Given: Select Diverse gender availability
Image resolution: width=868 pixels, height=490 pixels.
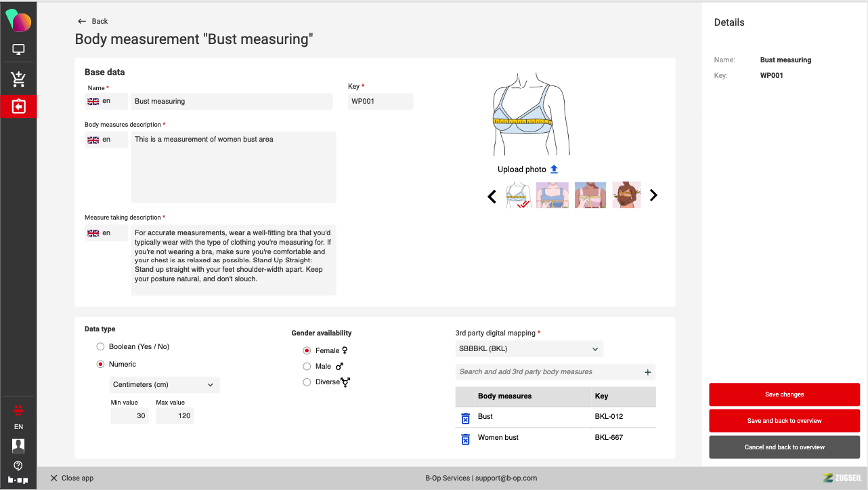Looking at the screenshot, I should (307, 382).
